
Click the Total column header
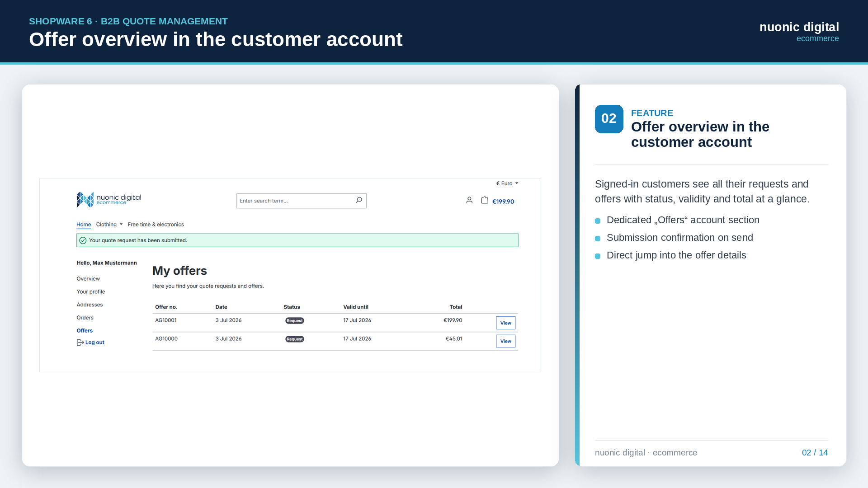456,307
